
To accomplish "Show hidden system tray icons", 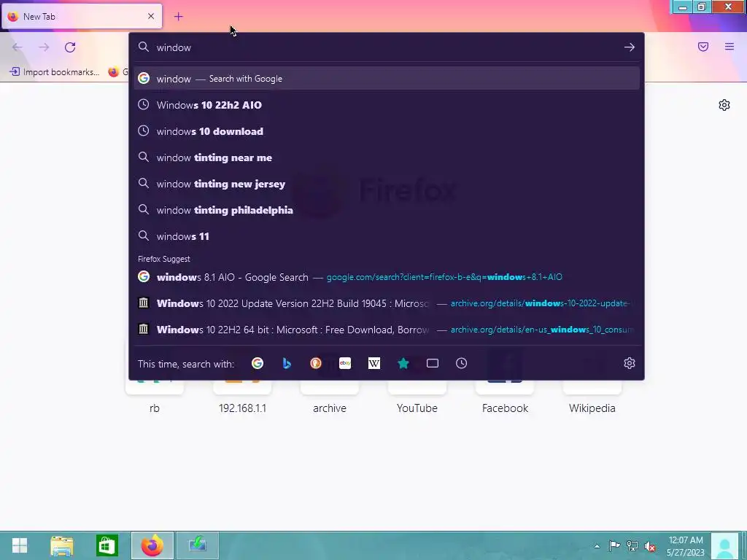I will click(597, 546).
